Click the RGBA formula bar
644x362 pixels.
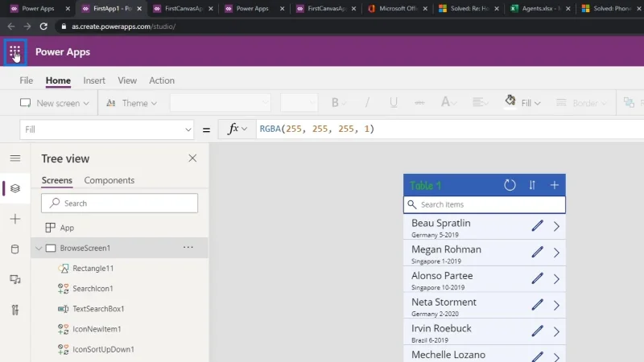(x=450, y=130)
